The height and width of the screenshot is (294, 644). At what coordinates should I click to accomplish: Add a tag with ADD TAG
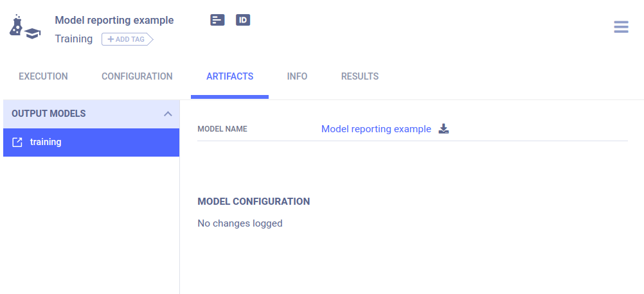click(x=127, y=39)
